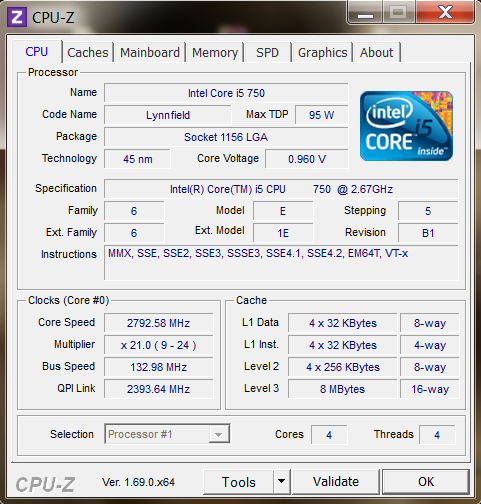Click the Socket 1156 LGA package value

(226, 137)
